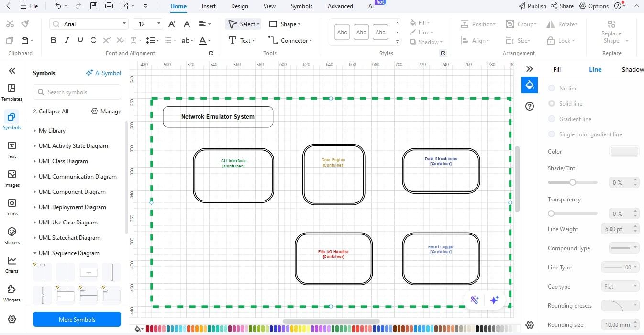This screenshot has height=335, width=644.
Task: Select the Text panel in the sidebar
Action: click(x=11, y=148)
